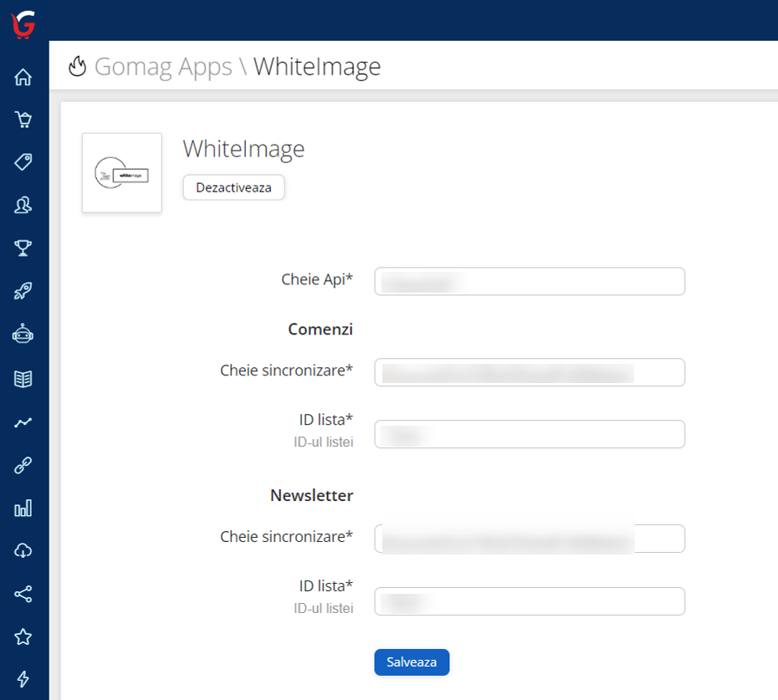Open the Home dashboard from the sidebar
The width and height of the screenshot is (778, 700).
click(23, 76)
